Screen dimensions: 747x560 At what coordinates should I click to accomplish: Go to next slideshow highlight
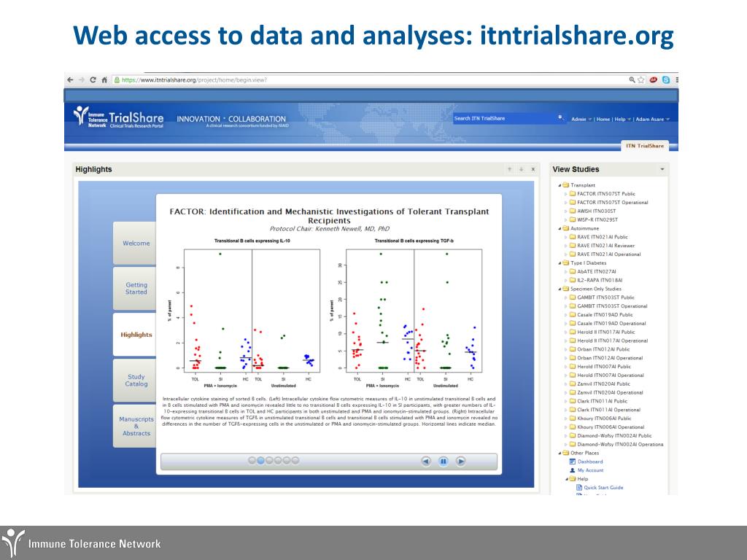(461, 461)
